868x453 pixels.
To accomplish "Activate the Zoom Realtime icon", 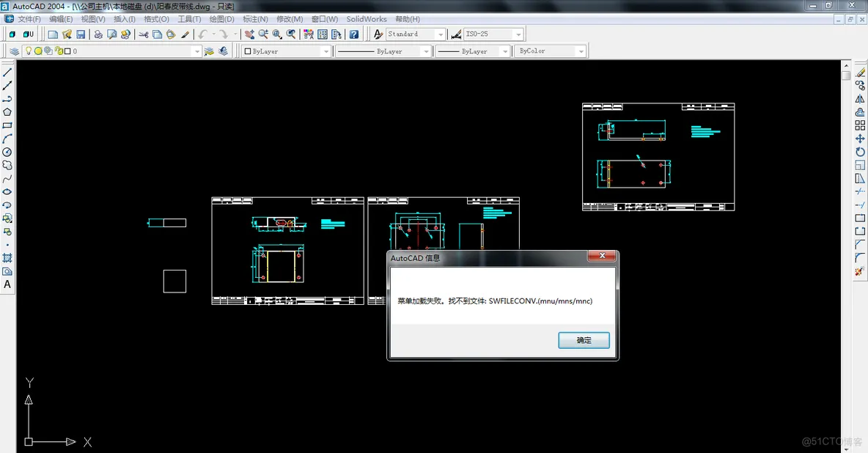I will coord(263,34).
